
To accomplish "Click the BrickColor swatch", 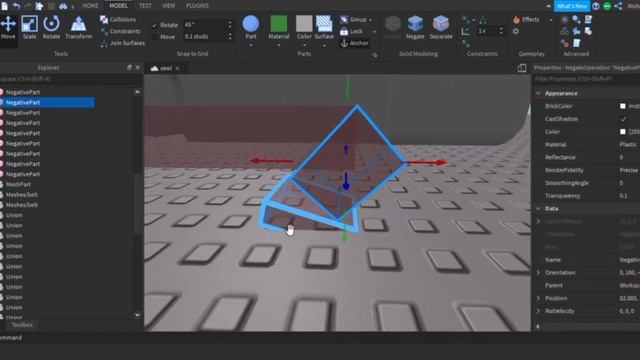I will click(x=622, y=106).
